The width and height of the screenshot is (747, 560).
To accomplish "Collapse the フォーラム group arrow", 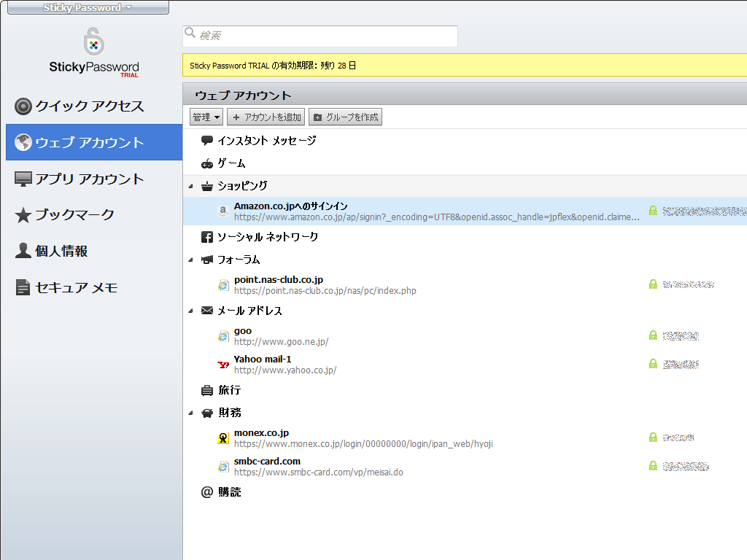I will tap(190, 260).
